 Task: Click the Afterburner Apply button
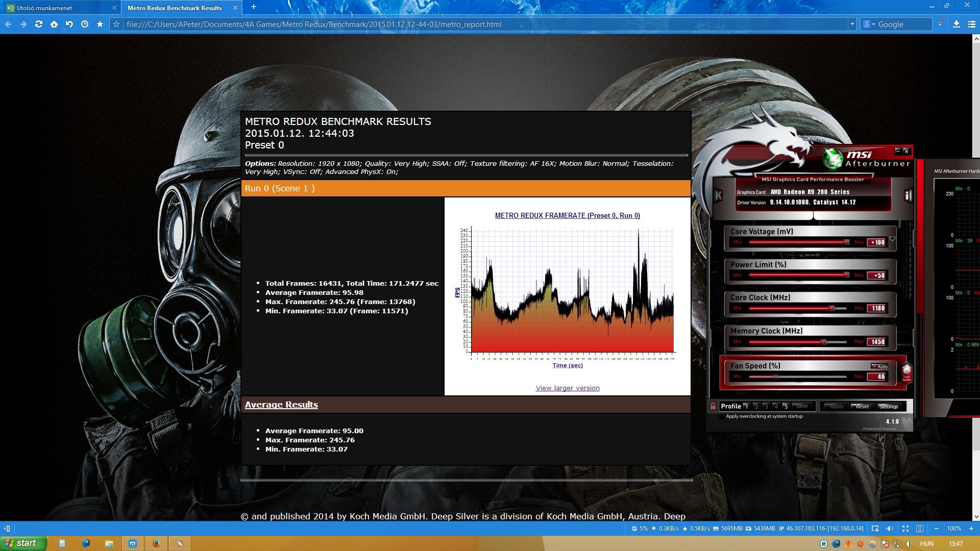[x=836, y=406]
